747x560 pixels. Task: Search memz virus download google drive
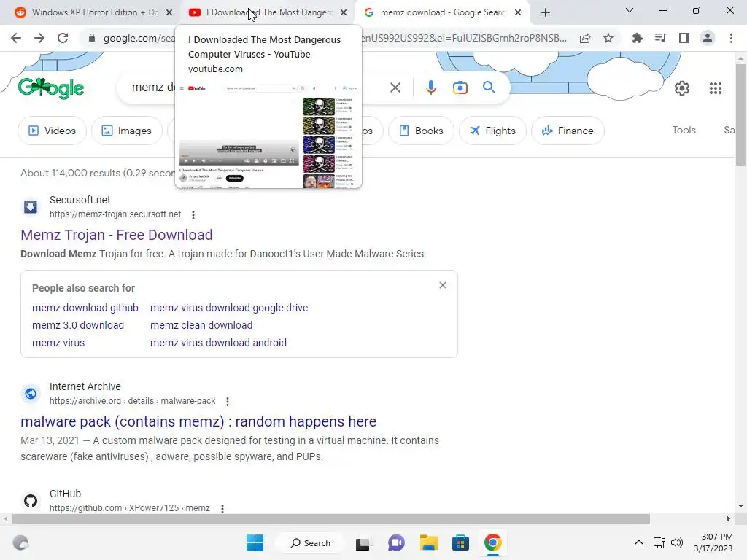(229, 308)
